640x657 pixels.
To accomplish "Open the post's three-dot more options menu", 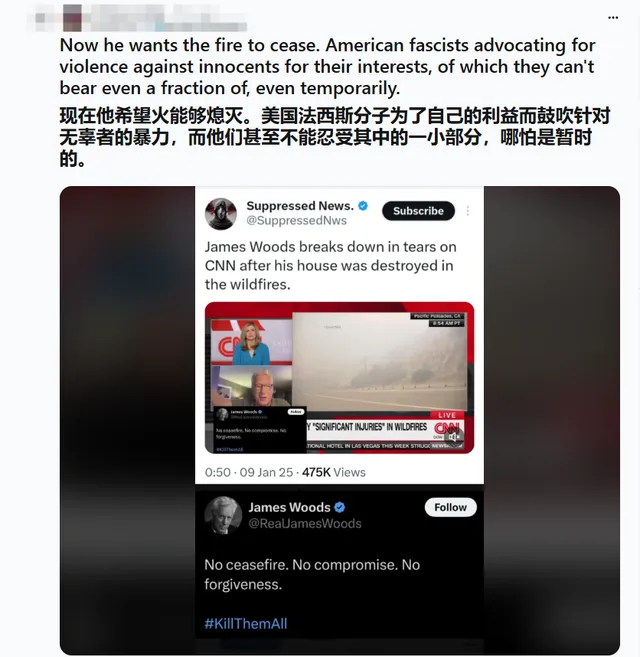I will click(x=613, y=18).
